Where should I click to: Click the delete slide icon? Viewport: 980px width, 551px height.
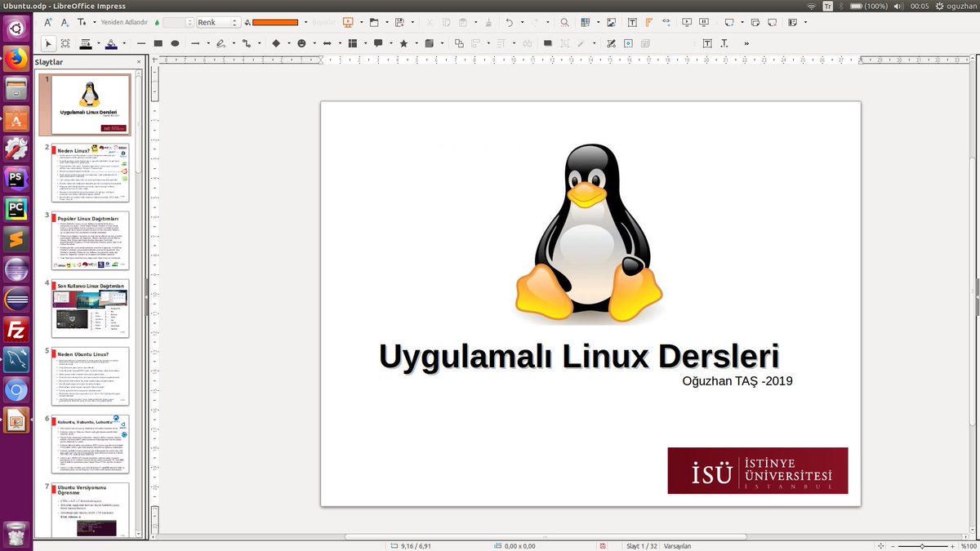(772, 22)
